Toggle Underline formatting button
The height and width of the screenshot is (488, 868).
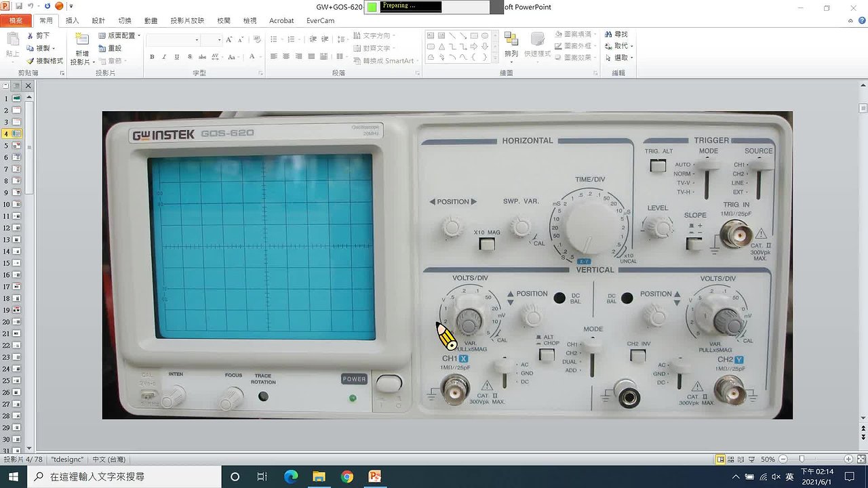tap(176, 57)
